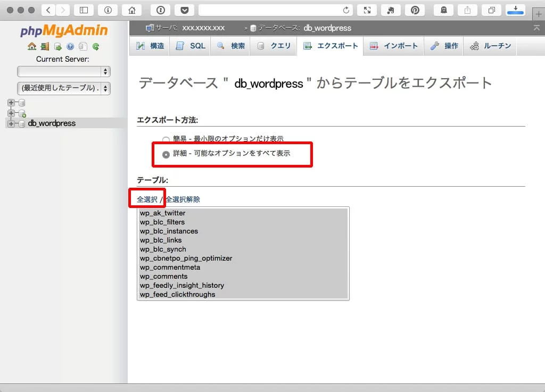The height and width of the screenshot is (392, 545).
Task: Click the phpMyAdmin logout door icon
Action: click(45, 46)
